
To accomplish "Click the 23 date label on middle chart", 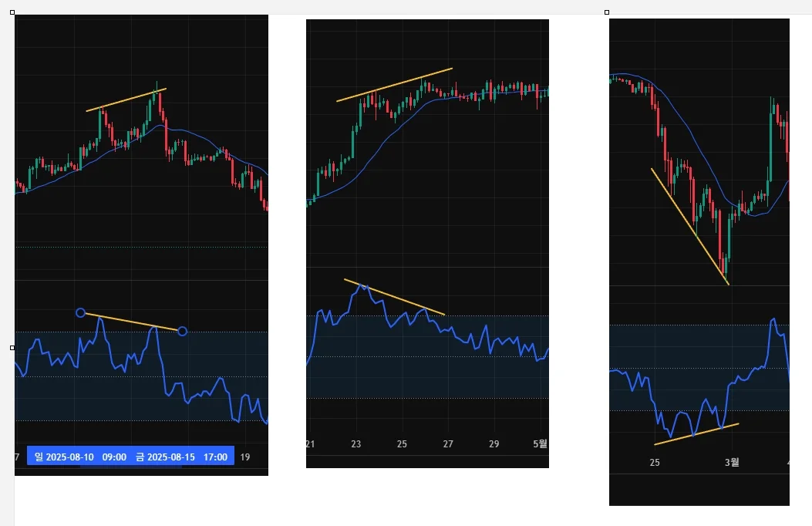I will 355,444.
